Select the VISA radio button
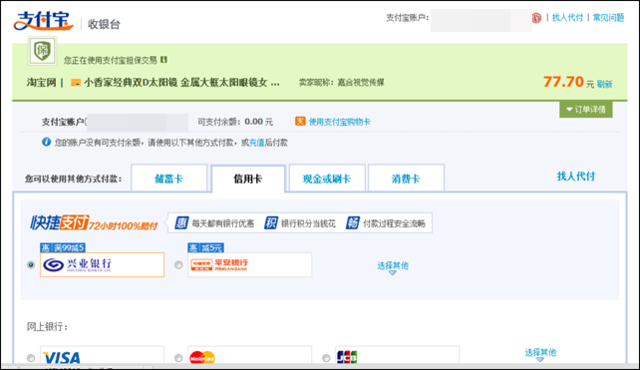The image size is (640, 370). [31, 358]
